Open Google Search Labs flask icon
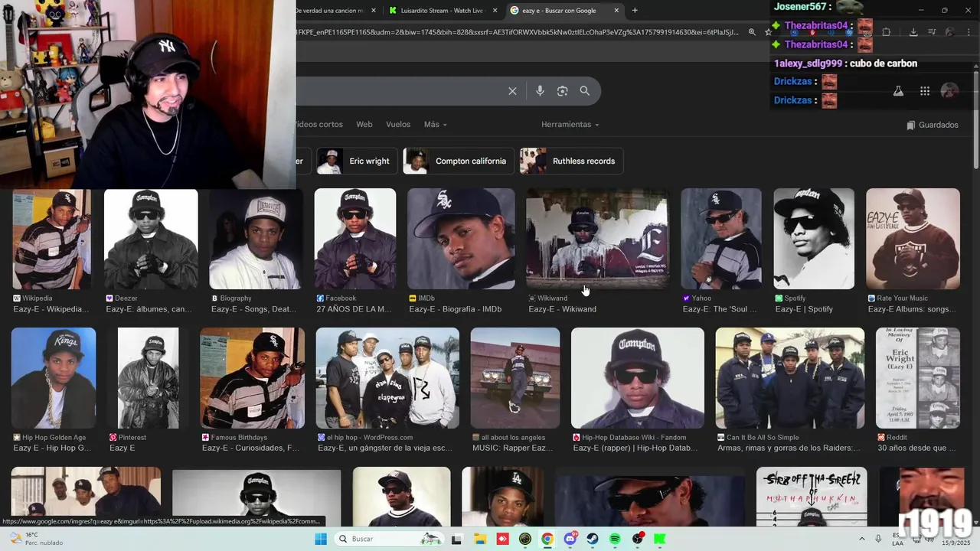This screenshot has height=551, width=980. click(x=898, y=91)
